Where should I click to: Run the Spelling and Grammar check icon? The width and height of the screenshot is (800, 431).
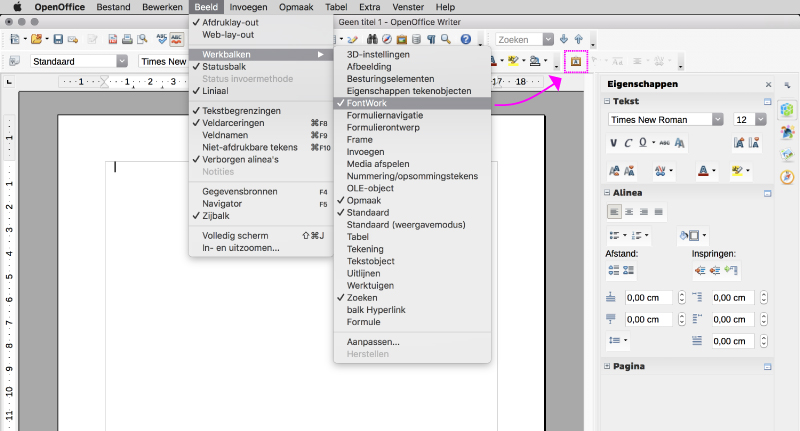click(x=162, y=39)
